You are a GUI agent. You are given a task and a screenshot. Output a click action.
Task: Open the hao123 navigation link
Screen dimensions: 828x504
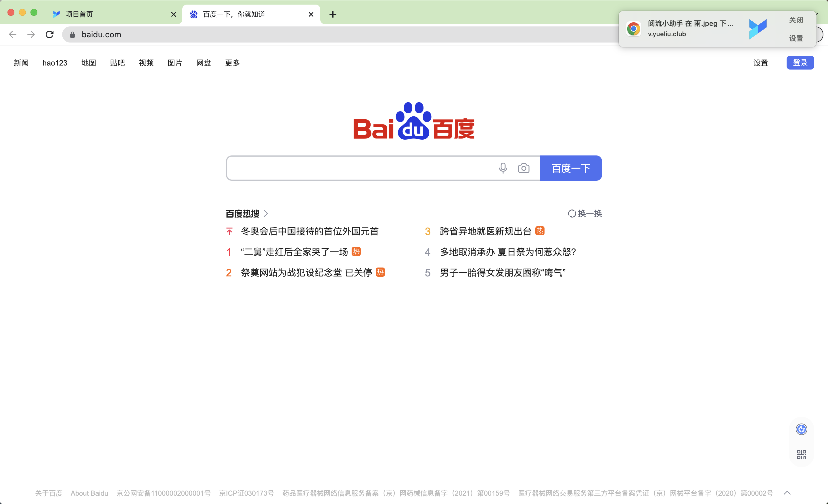[55, 63]
